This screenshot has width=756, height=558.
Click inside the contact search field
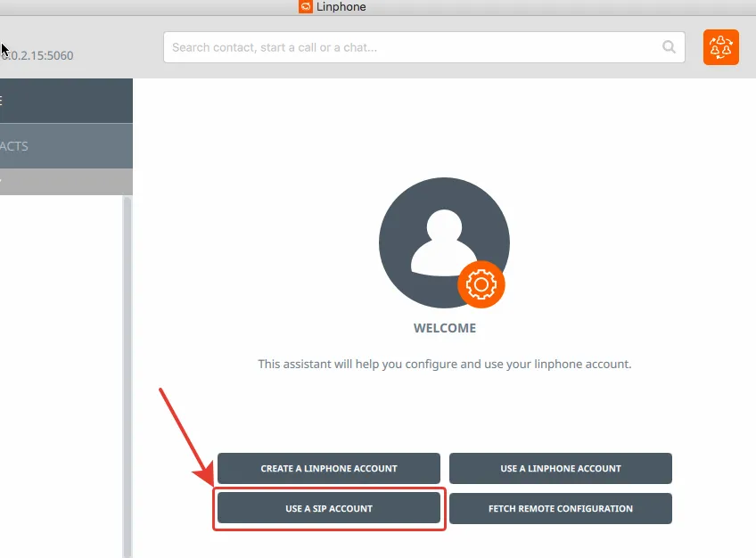(410, 47)
